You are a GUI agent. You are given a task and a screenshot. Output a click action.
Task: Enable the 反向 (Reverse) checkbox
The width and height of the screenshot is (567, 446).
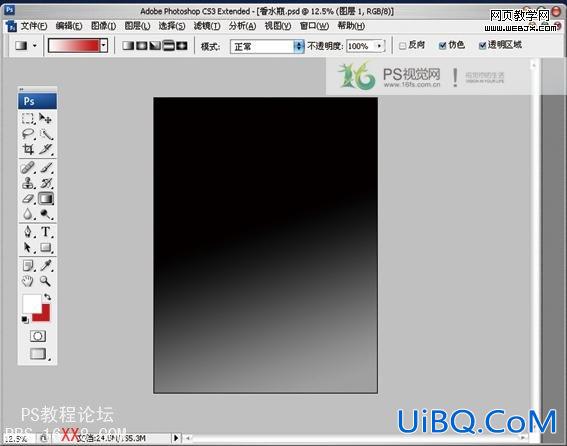tap(402, 46)
